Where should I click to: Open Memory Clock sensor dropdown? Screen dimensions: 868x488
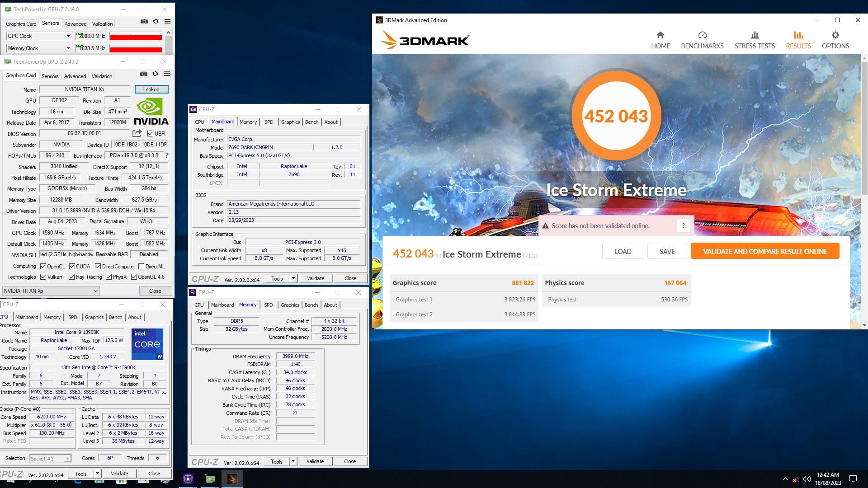coord(68,48)
